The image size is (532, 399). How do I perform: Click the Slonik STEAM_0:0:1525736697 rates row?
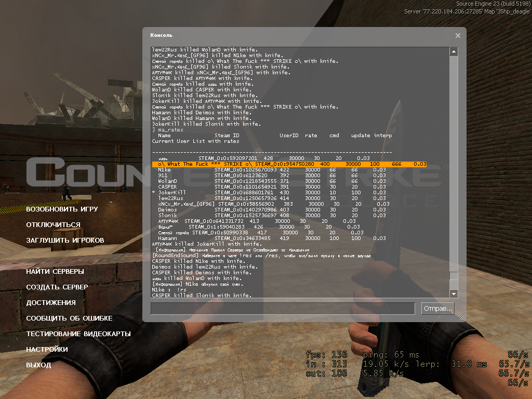[x=272, y=216]
